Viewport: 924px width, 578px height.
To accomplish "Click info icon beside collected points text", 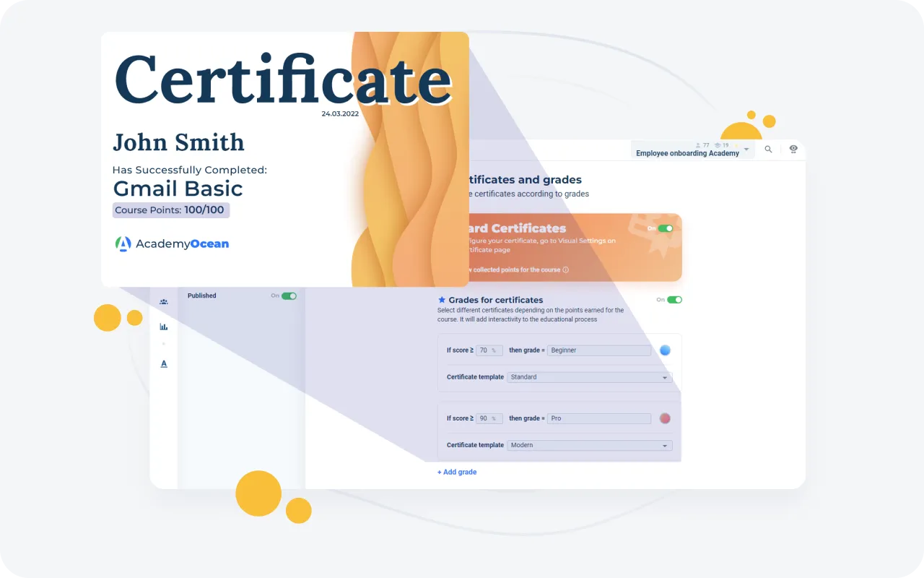I will pos(566,270).
